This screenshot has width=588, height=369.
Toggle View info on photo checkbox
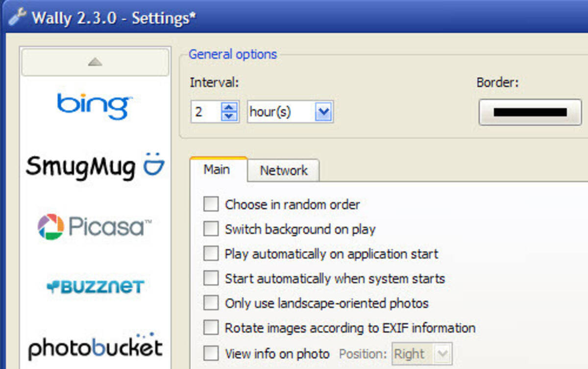[211, 353]
